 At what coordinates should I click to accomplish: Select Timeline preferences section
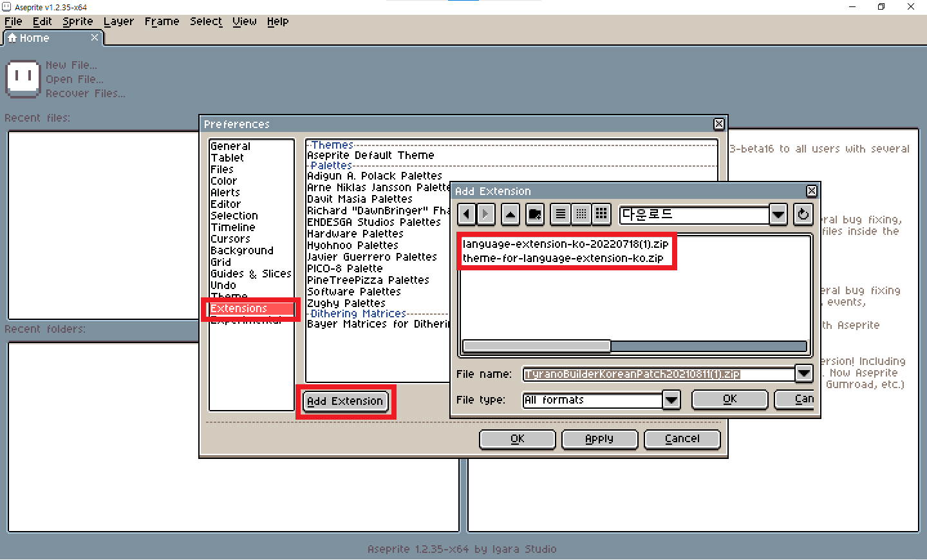tap(252, 227)
